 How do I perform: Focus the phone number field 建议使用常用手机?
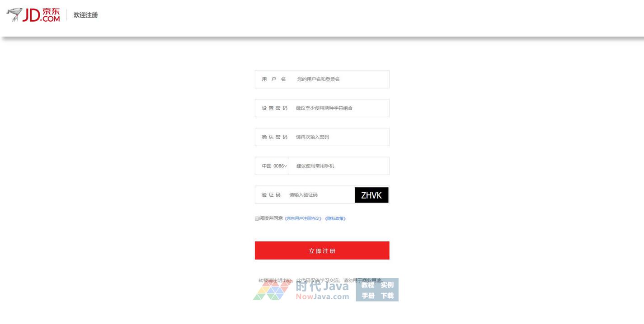click(x=339, y=166)
